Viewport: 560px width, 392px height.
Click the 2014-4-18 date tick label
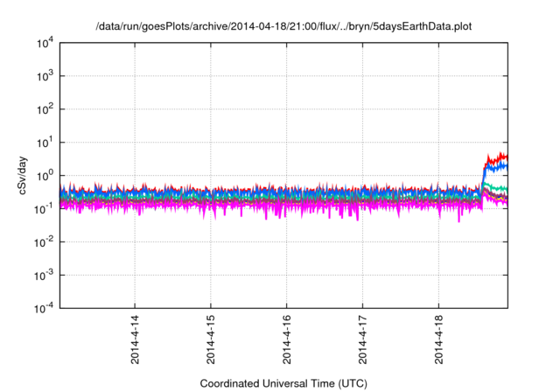click(x=439, y=339)
